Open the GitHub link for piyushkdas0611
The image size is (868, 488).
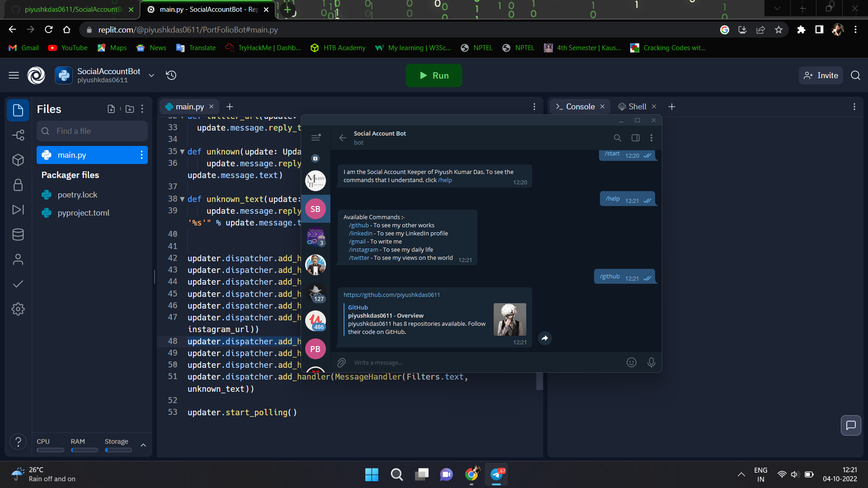pos(392,295)
